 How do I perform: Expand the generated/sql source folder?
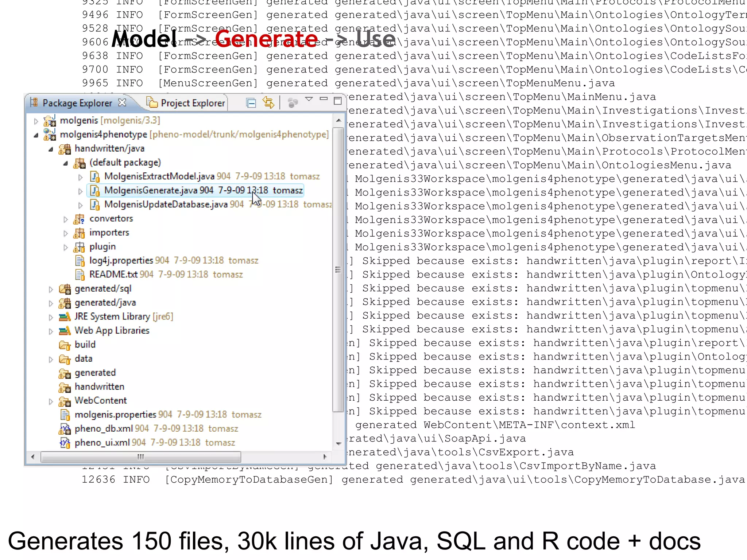(51, 289)
